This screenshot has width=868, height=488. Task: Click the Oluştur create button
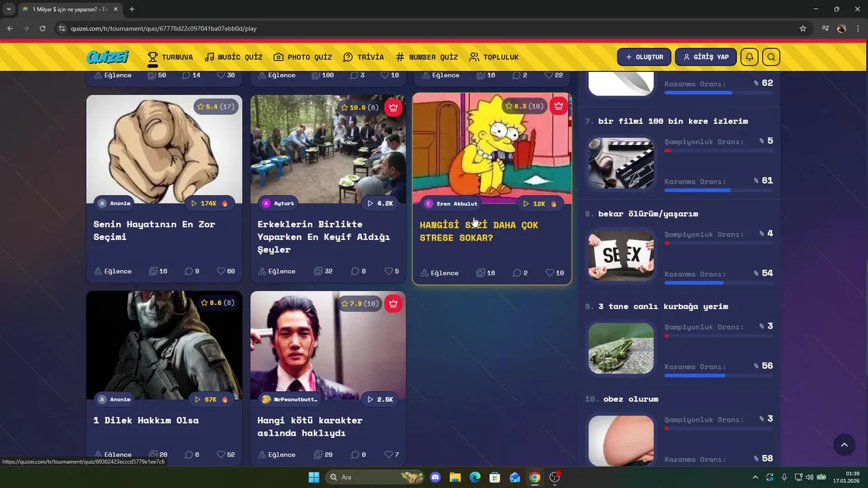[644, 57]
